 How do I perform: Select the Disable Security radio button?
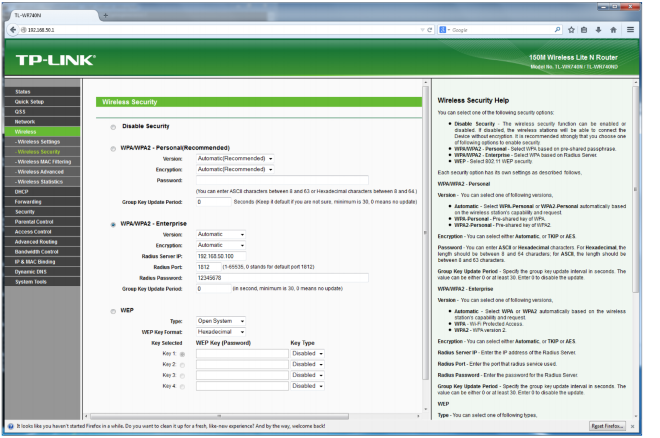pos(112,127)
